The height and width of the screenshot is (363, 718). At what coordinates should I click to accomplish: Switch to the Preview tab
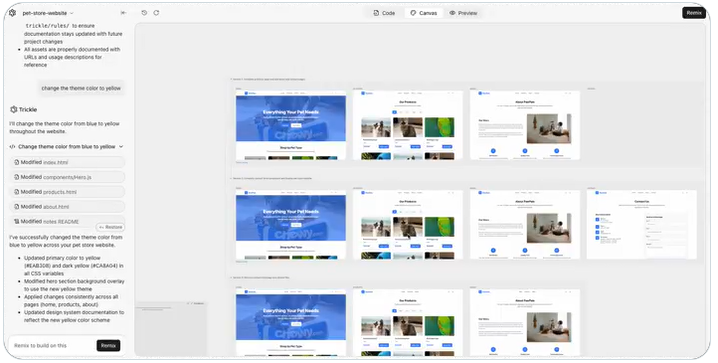tap(463, 13)
